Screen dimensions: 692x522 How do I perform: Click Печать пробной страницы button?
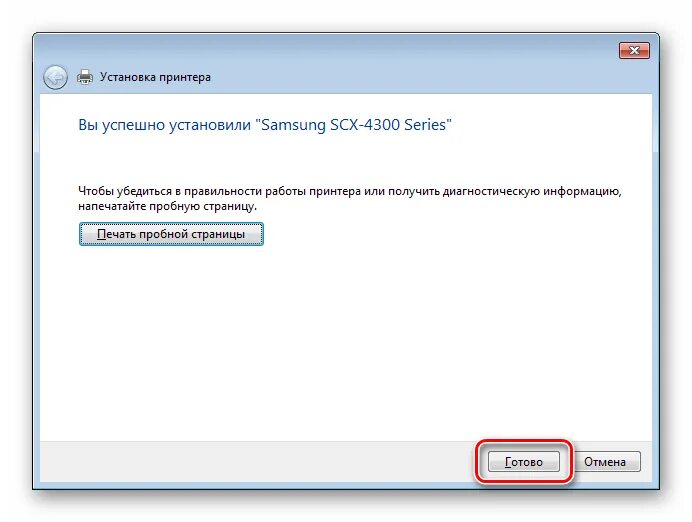coord(171,234)
